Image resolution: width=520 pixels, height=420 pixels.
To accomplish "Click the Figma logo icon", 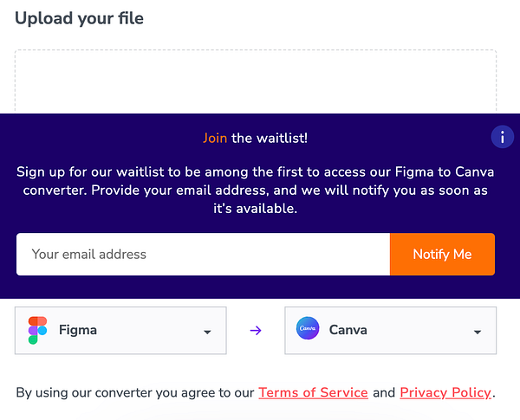I will point(37,330).
